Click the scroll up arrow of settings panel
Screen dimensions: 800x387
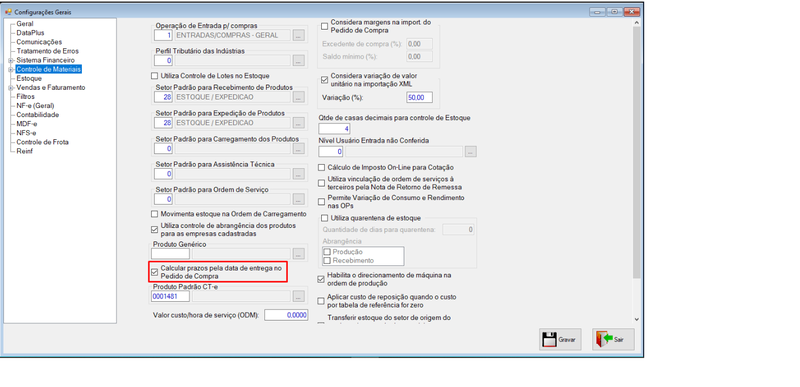636,23
